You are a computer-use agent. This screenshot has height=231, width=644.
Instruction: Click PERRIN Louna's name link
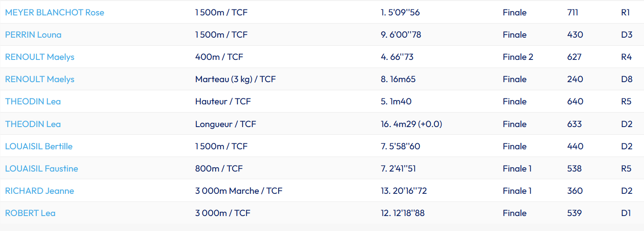click(33, 35)
